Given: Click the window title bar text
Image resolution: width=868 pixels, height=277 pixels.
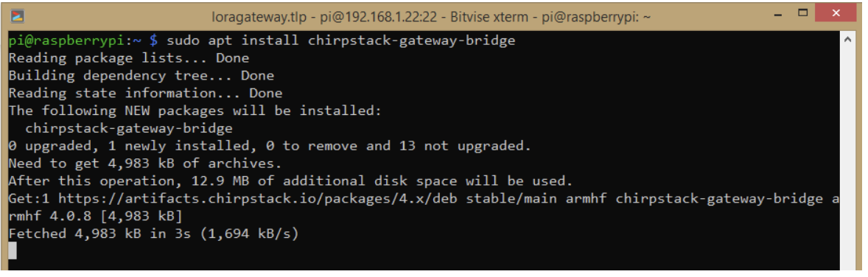Looking at the screenshot, I should pos(431,17).
